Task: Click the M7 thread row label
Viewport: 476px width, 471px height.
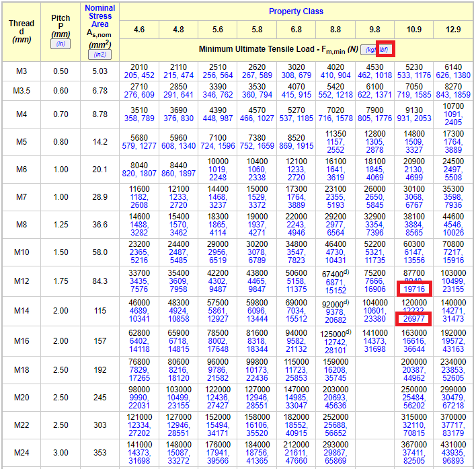Action: [x=22, y=197]
